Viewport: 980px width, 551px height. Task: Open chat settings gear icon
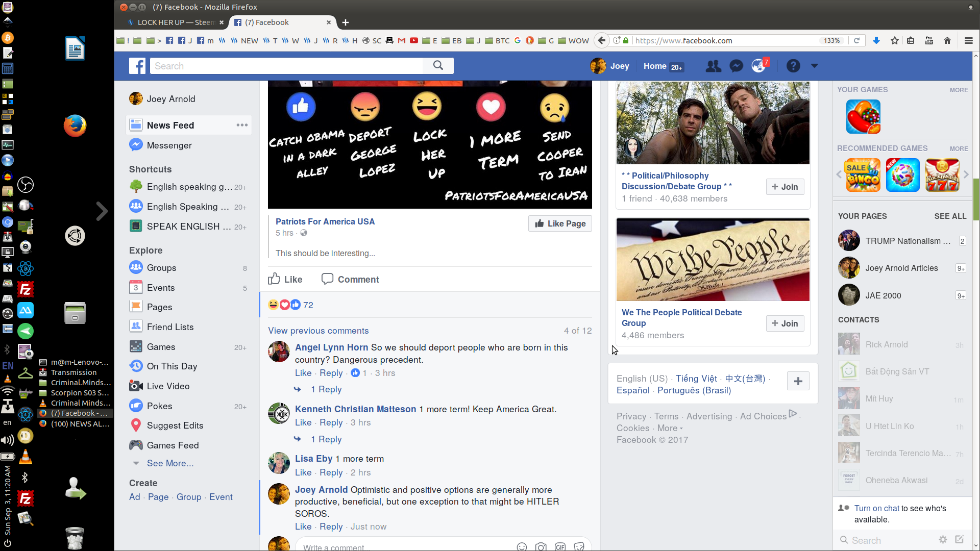943,540
